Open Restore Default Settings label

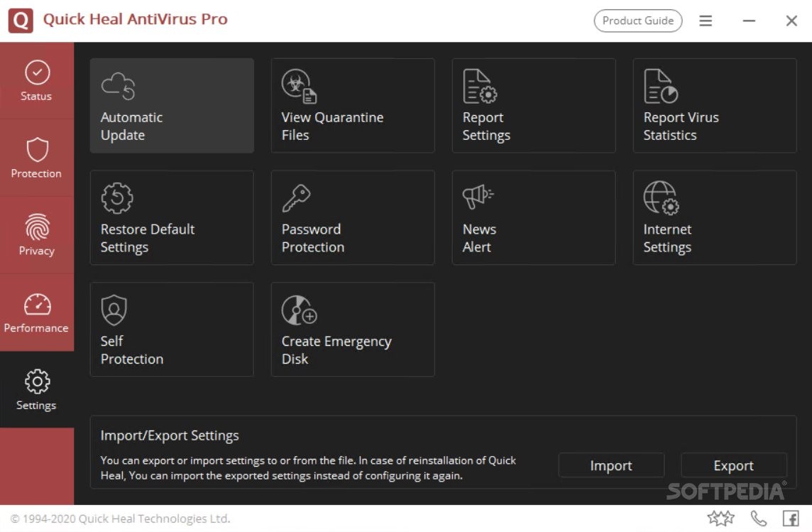click(148, 238)
